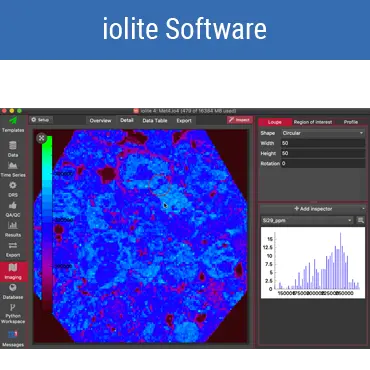The width and height of the screenshot is (370, 370).
Task: Select the Loupe tab
Action: 275,122
